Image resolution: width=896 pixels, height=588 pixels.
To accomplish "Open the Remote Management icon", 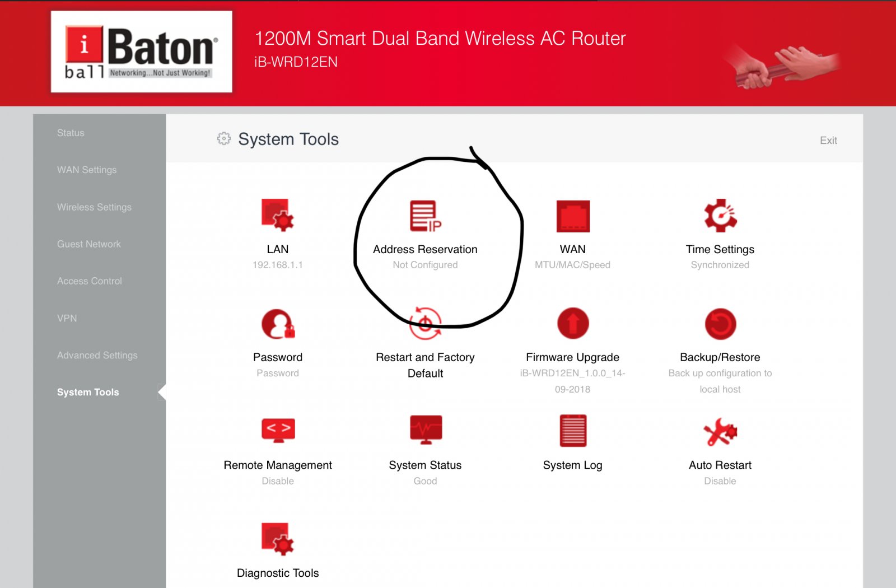I will point(278,430).
